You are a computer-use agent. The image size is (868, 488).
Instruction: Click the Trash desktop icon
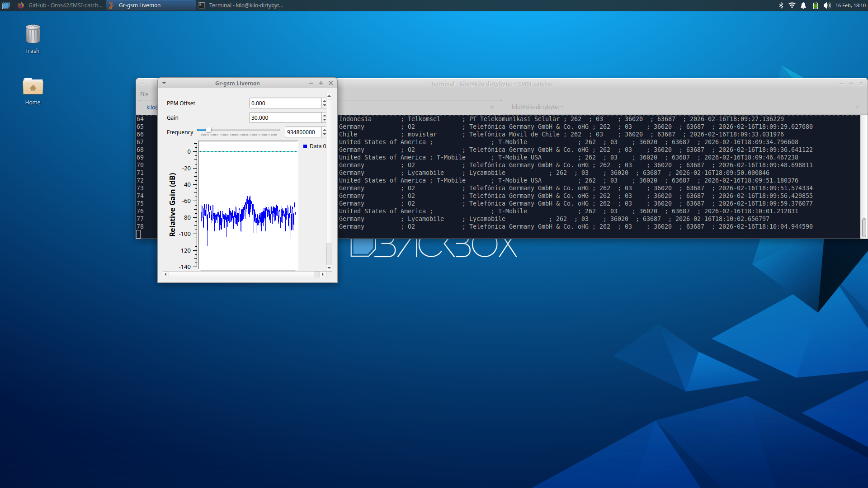click(x=33, y=35)
